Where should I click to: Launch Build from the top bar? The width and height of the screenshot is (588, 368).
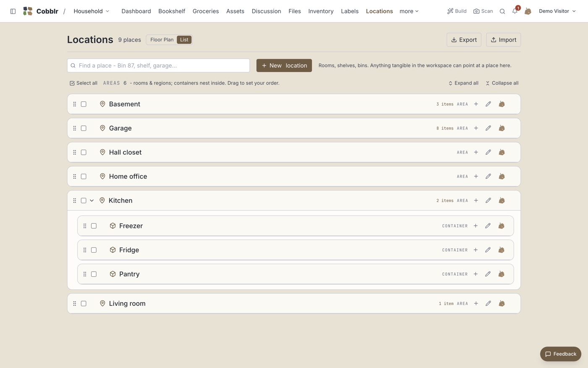tap(457, 11)
